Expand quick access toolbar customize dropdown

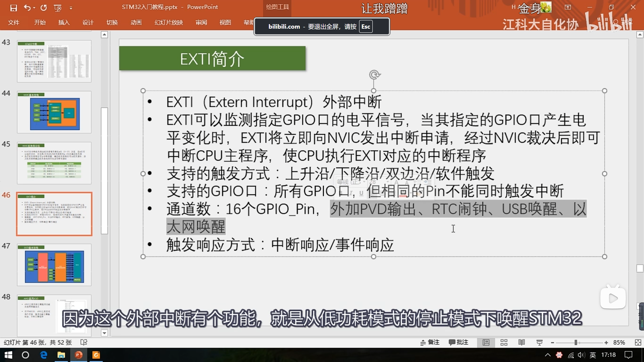pyautogui.click(x=71, y=8)
